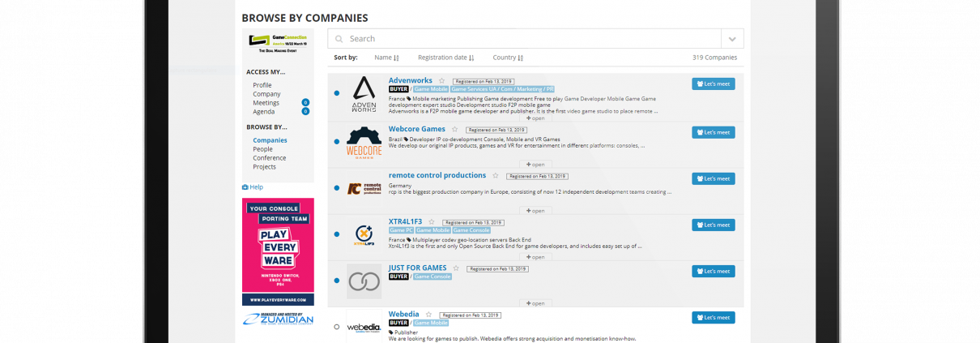
Task: Star the Advenworks company as favorite
Action: [x=441, y=81]
